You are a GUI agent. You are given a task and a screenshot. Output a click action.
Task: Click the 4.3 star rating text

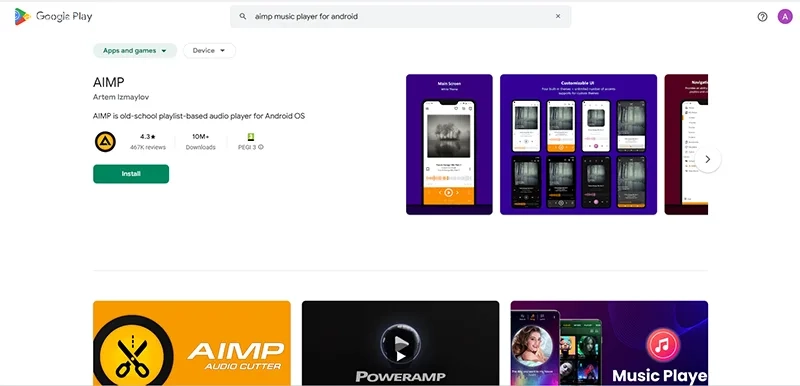[148, 137]
